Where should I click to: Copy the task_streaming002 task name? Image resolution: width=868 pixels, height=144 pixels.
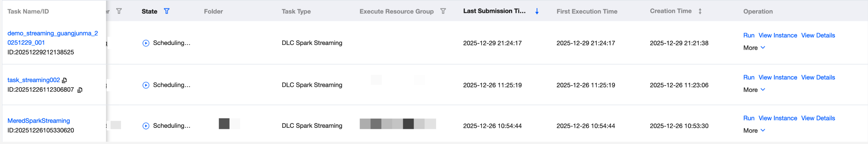[65, 80]
